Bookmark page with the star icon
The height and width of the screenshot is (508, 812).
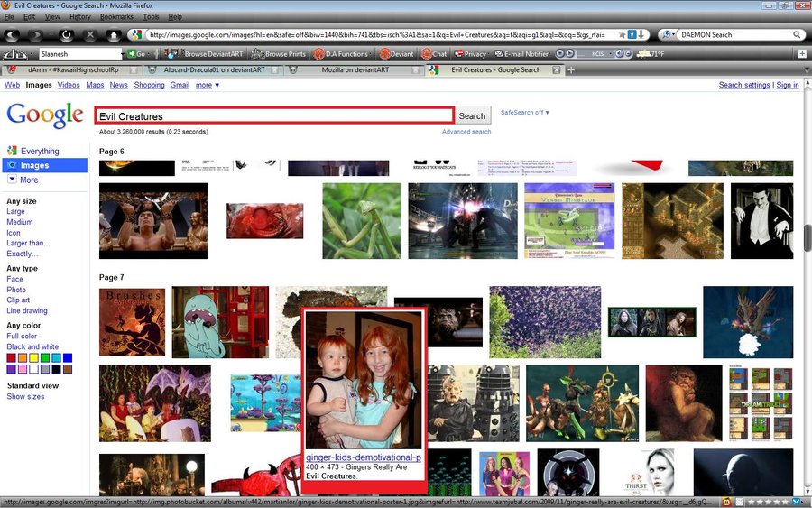(x=622, y=34)
